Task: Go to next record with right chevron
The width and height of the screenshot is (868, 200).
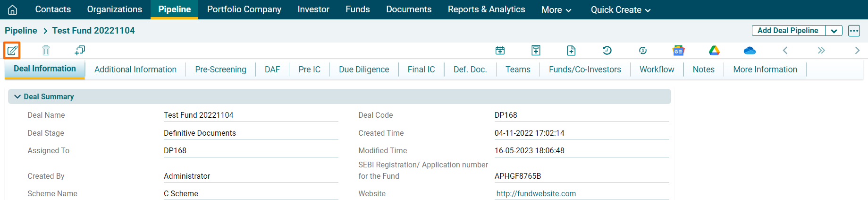Action: (857, 51)
